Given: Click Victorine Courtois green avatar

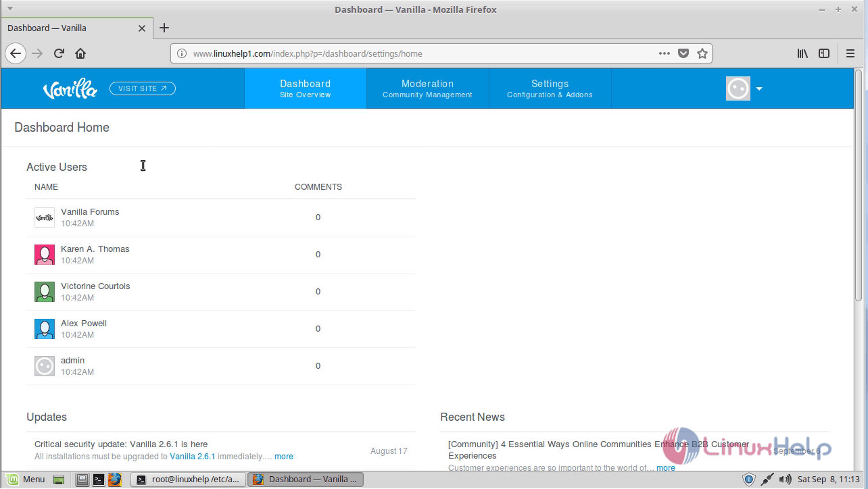Looking at the screenshot, I should (x=45, y=292).
